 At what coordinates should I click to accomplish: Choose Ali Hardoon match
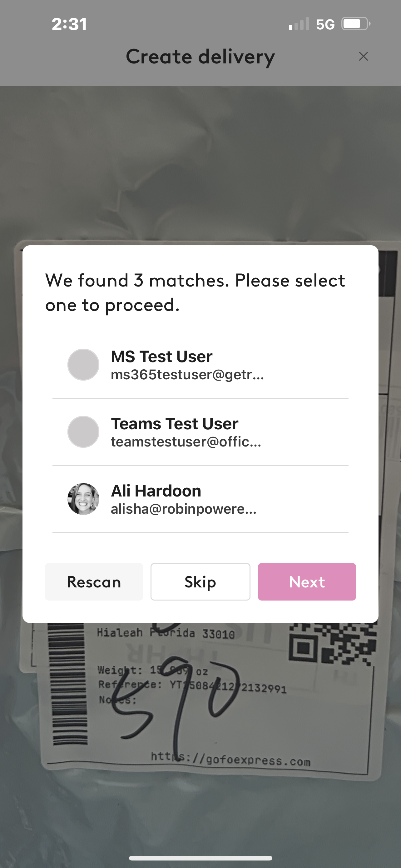pyautogui.click(x=200, y=499)
